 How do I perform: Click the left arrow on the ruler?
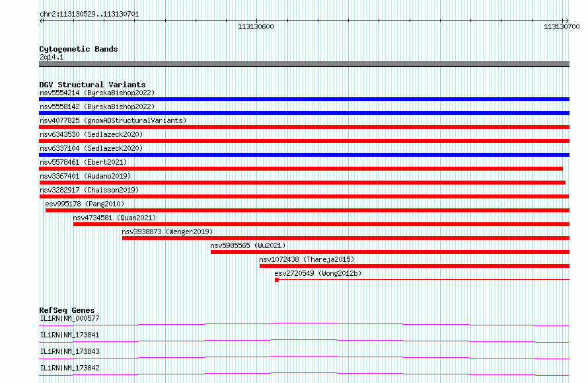(x=42, y=21)
